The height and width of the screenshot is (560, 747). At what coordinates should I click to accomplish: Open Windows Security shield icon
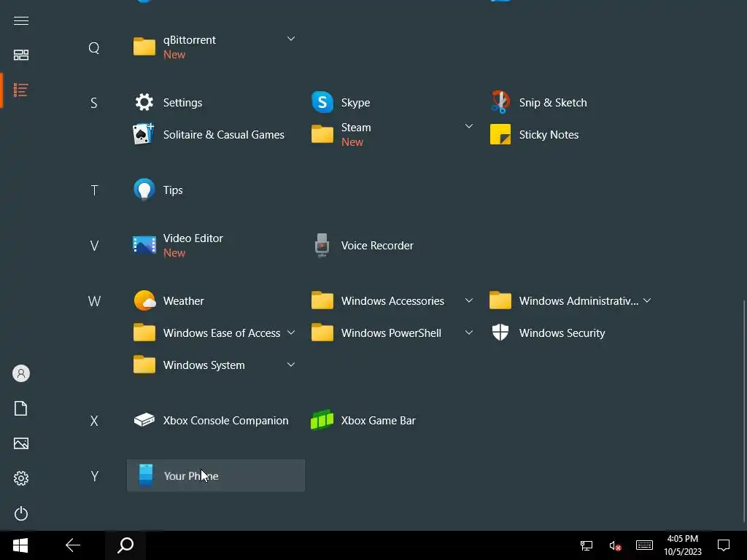500,332
